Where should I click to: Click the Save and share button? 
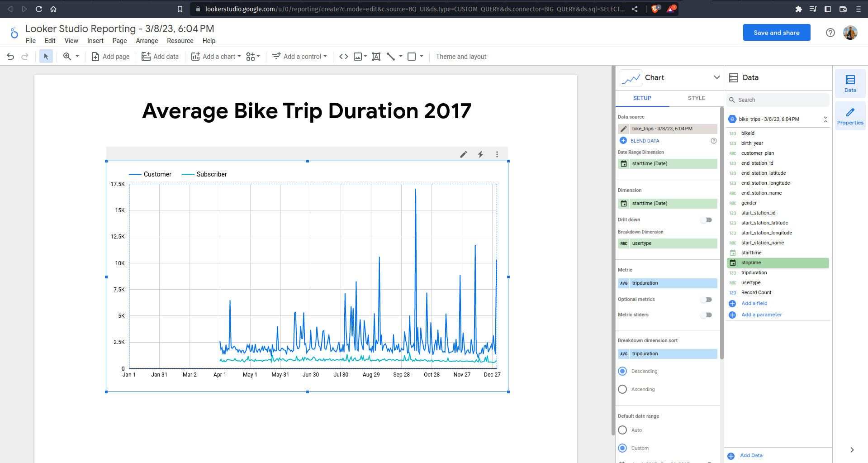776,33
